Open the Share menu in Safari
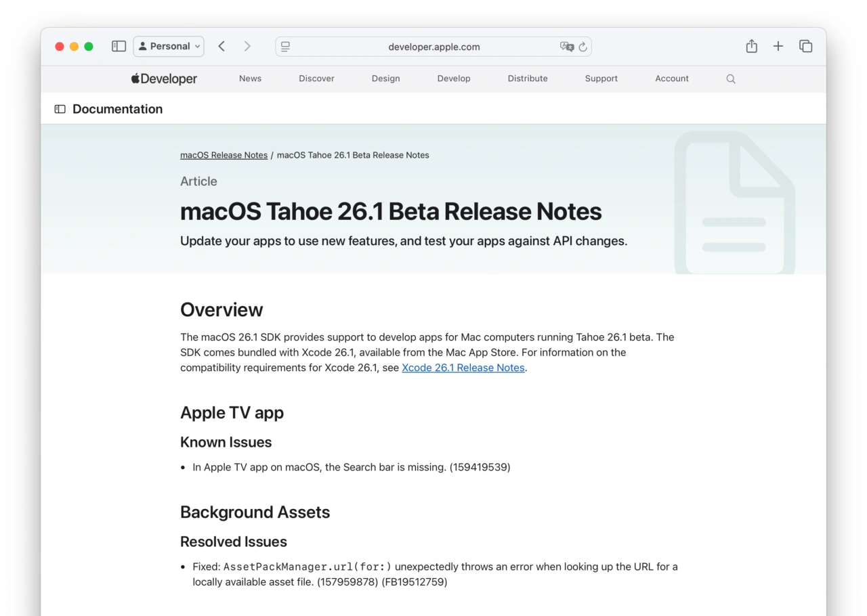 click(x=751, y=46)
